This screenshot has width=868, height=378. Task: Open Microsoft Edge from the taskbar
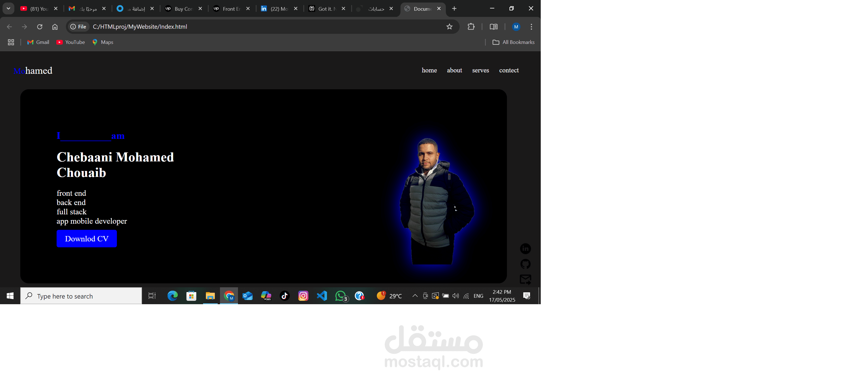[x=173, y=296]
